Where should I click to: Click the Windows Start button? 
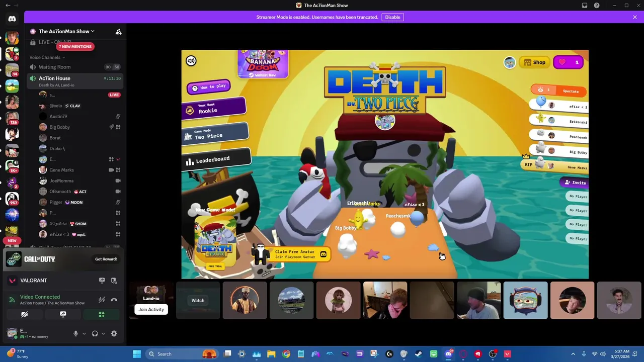[137, 354]
